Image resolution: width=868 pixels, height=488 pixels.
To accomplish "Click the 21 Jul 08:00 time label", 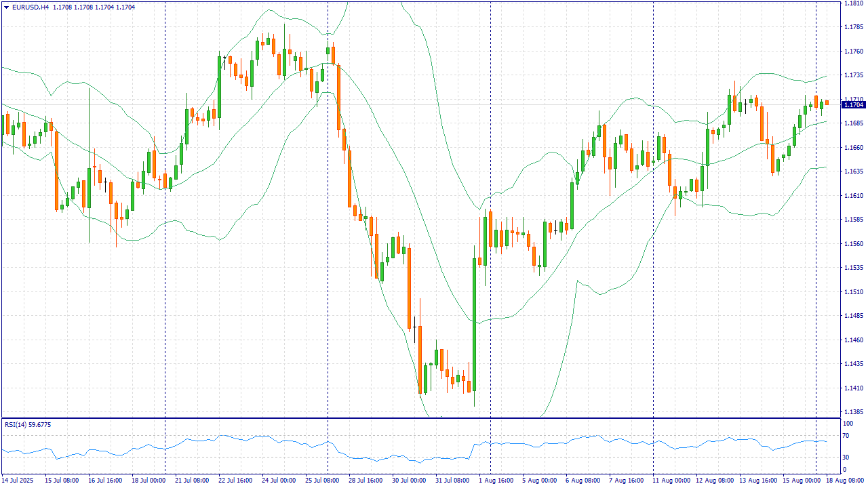I will pos(192,481).
